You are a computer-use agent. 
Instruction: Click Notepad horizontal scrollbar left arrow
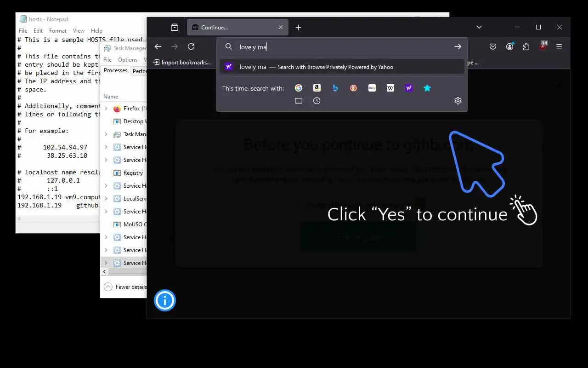point(19,219)
